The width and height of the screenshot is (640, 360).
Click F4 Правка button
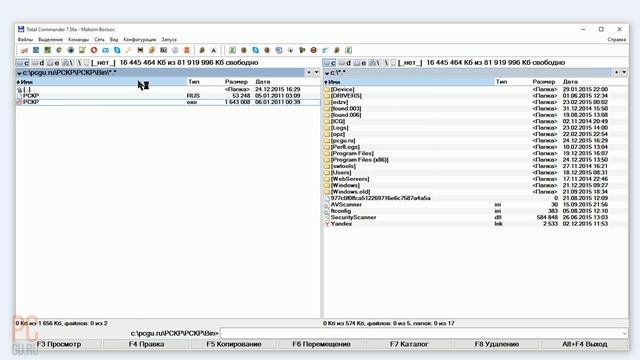click(x=147, y=344)
